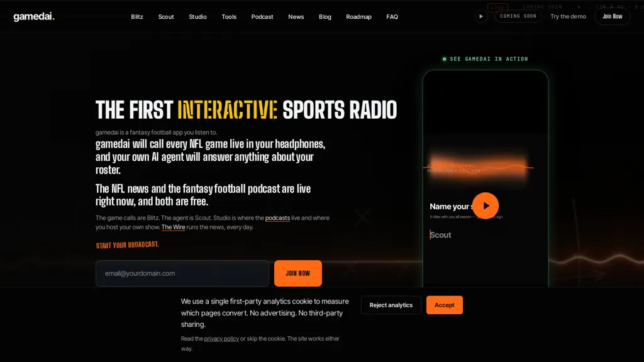The image size is (644, 362).
Task: Follow The Wire link
Action: [x=173, y=227]
